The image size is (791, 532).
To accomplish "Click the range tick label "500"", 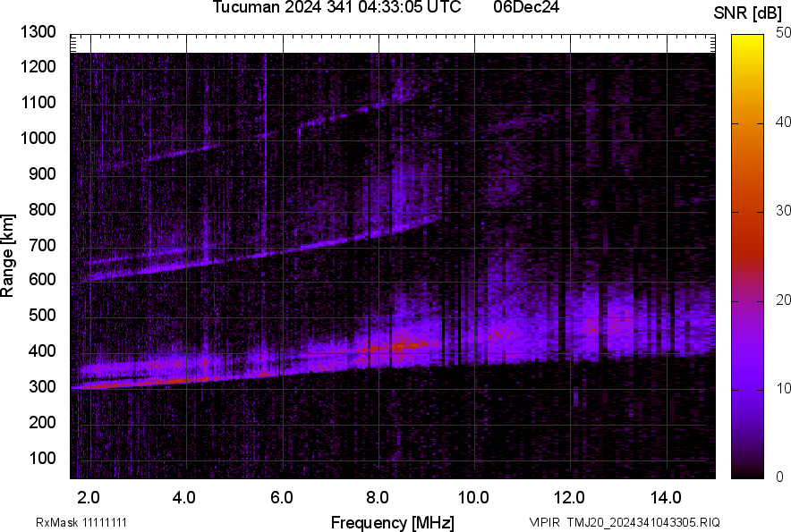I will pos(42,315).
